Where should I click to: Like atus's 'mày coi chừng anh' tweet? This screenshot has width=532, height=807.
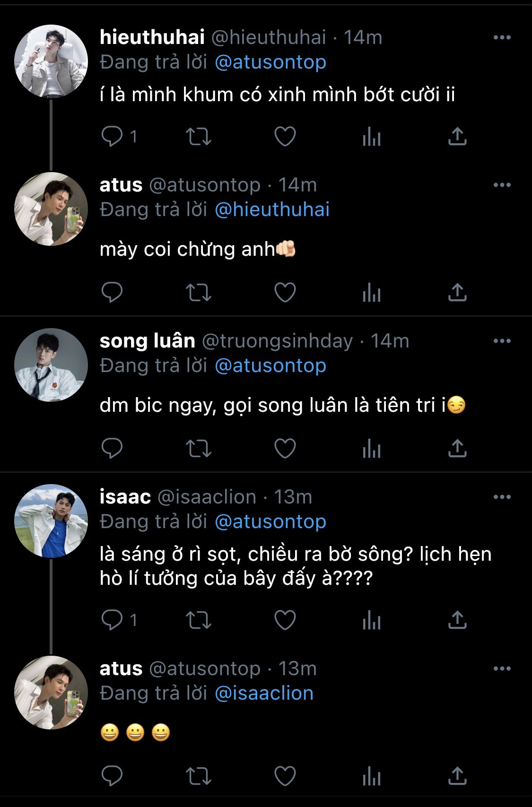tap(285, 293)
